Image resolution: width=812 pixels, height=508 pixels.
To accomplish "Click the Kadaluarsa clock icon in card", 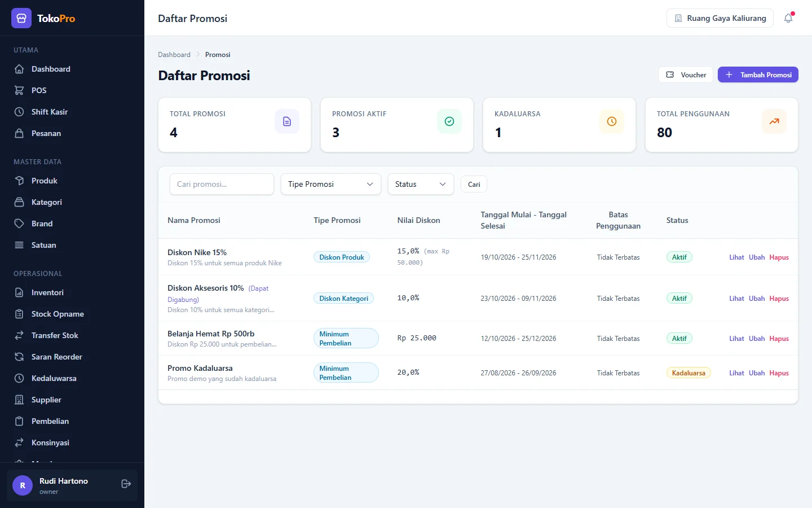I will (612, 121).
